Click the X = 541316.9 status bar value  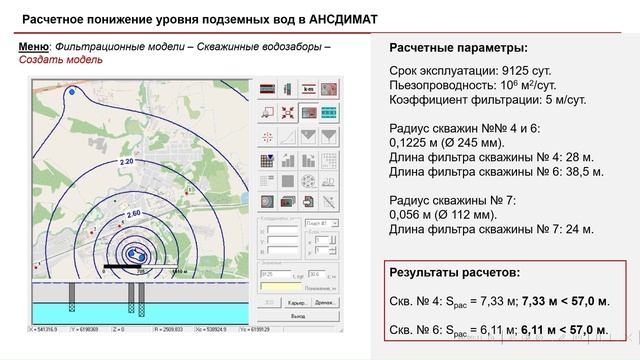pyautogui.click(x=44, y=329)
